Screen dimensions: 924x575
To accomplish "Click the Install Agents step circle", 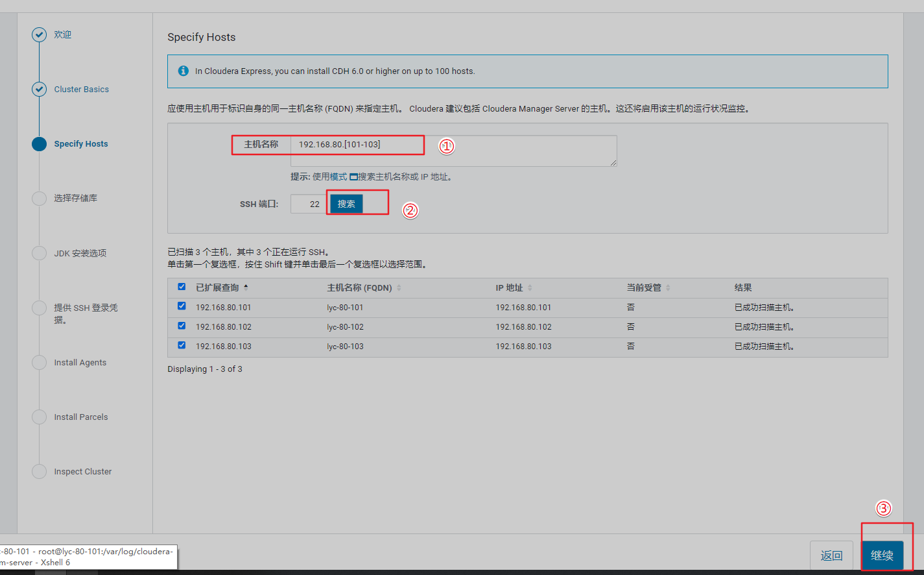I will point(40,362).
